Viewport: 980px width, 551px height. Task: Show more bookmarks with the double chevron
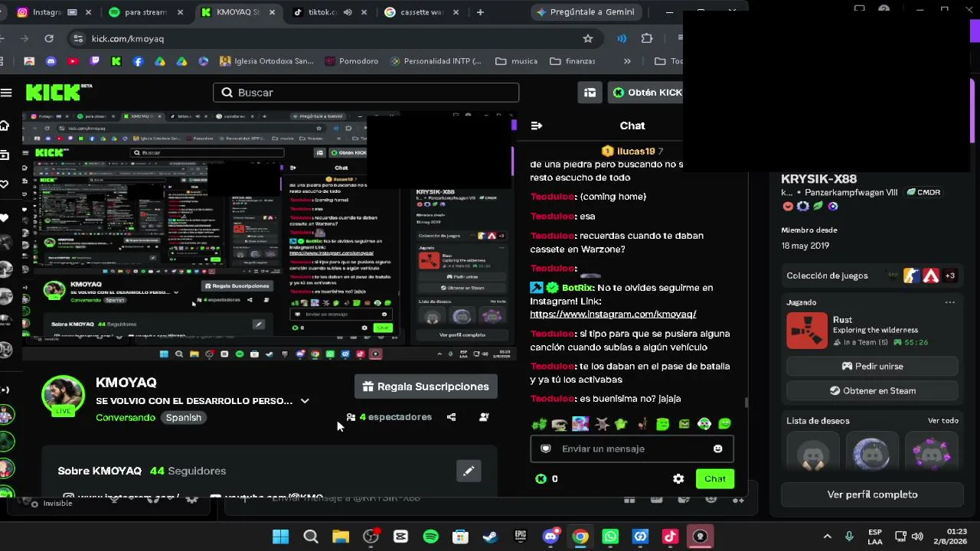click(x=627, y=61)
